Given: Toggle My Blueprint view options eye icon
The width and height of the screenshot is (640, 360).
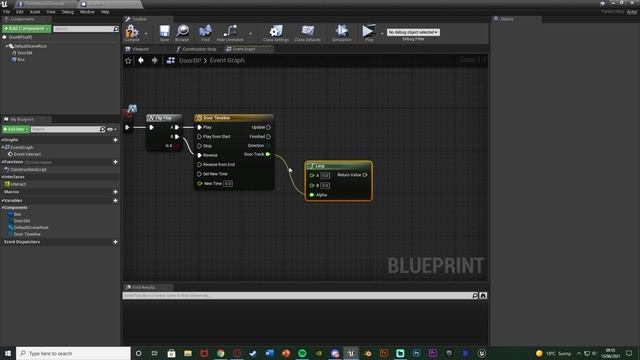Looking at the screenshot, I should [x=111, y=129].
